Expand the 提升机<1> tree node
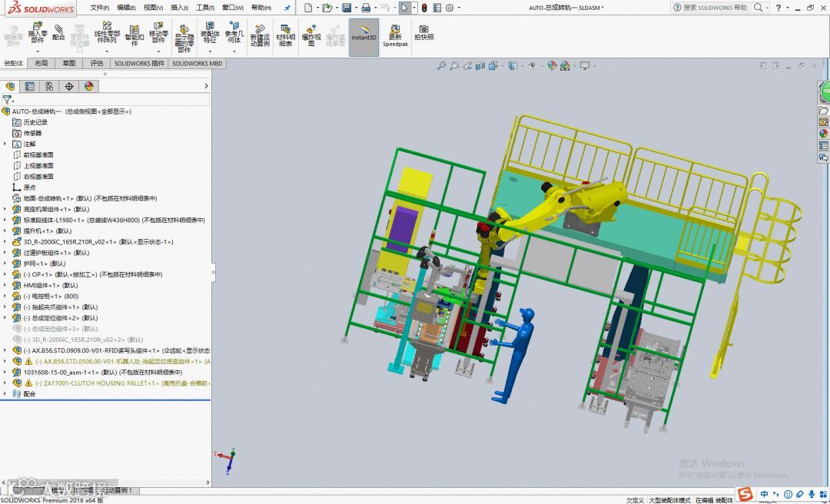 click(5, 230)
